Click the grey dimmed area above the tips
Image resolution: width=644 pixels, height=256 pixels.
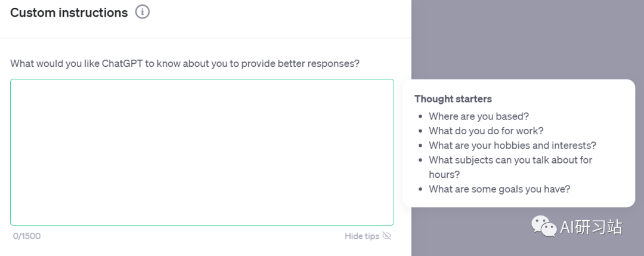coord(528,39)
